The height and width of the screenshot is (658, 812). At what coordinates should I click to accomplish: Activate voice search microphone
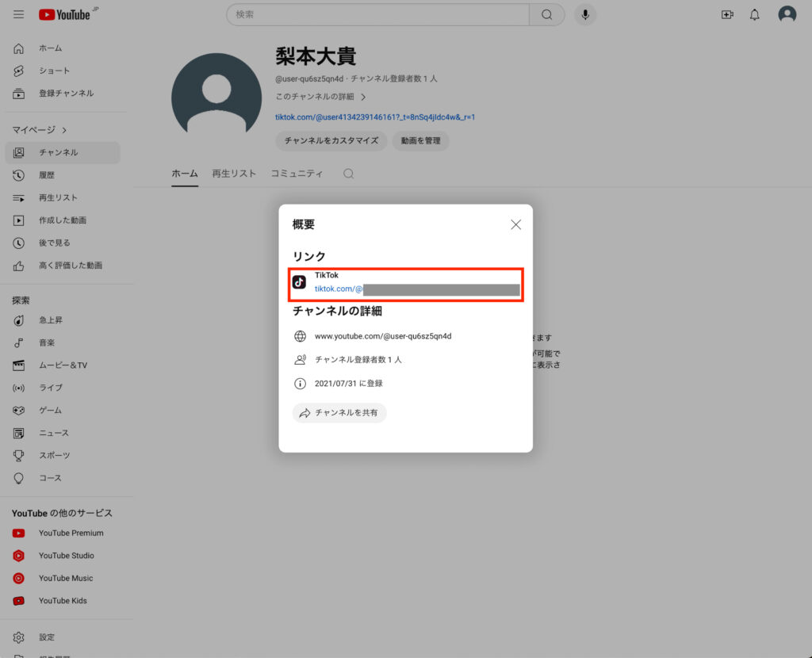(585, 14)
